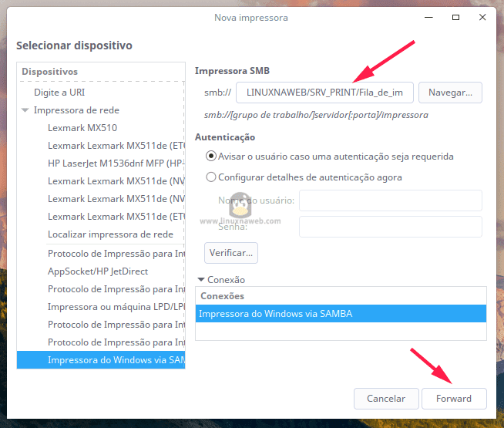The image size is (504, 428).
Task: Click the Verificar... button
Action: (x=231, y=253)
